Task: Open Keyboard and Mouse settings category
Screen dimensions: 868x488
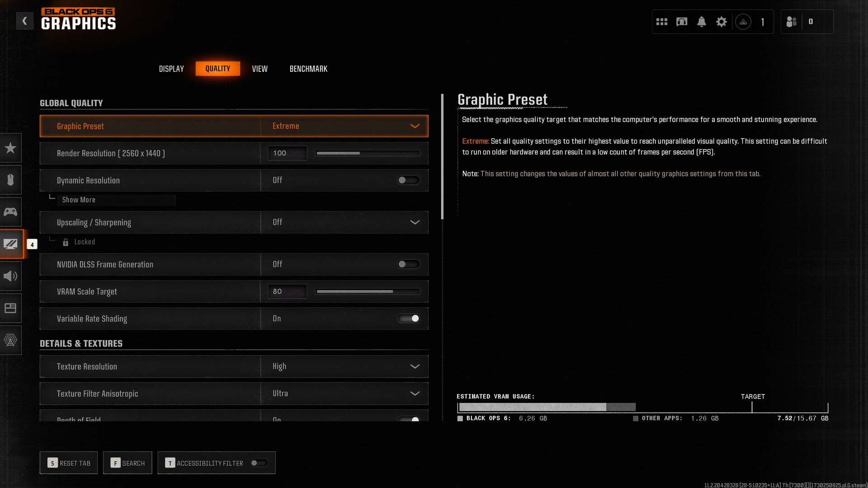Action: point(10,180)
